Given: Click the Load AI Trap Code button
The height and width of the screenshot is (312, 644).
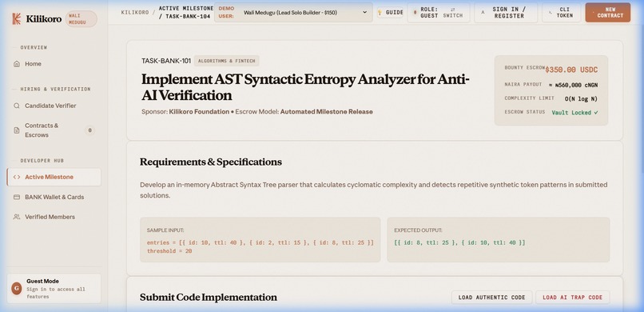Looking at the screenshot, I should click(x=573, y=298).
